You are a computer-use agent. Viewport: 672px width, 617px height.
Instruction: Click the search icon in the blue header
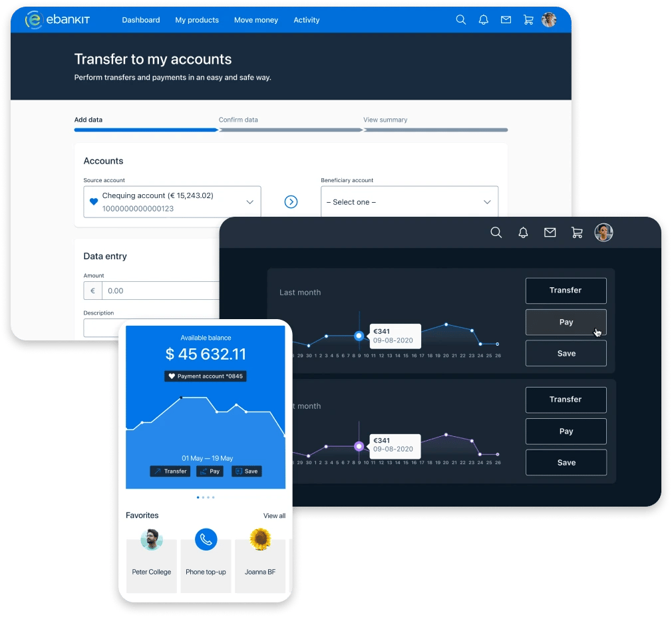460,20
